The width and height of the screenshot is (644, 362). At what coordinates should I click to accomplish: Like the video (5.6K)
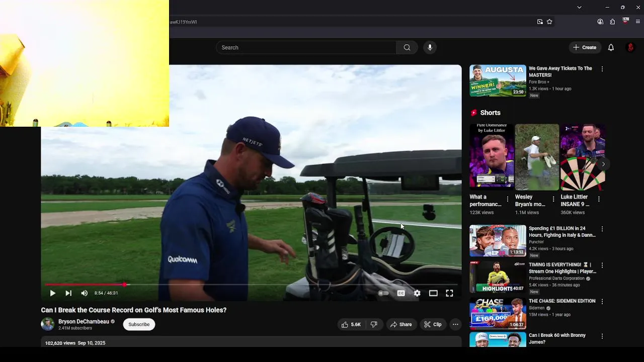(351, 325)
